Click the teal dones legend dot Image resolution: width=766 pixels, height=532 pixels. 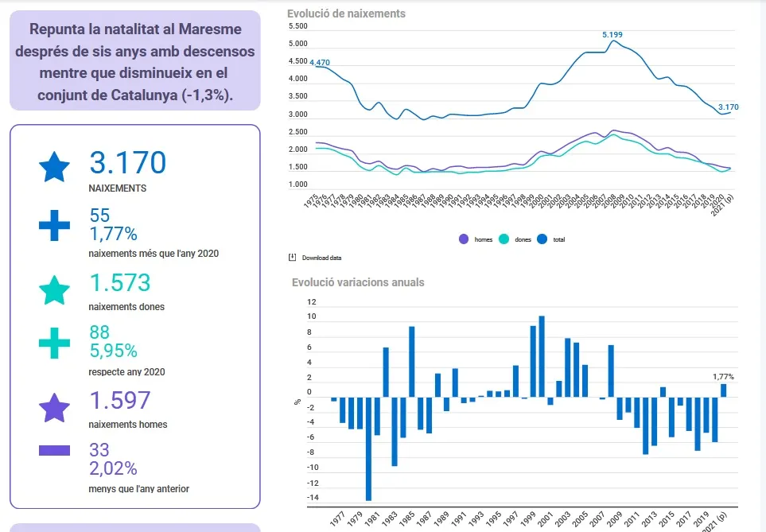coord(504,239)
